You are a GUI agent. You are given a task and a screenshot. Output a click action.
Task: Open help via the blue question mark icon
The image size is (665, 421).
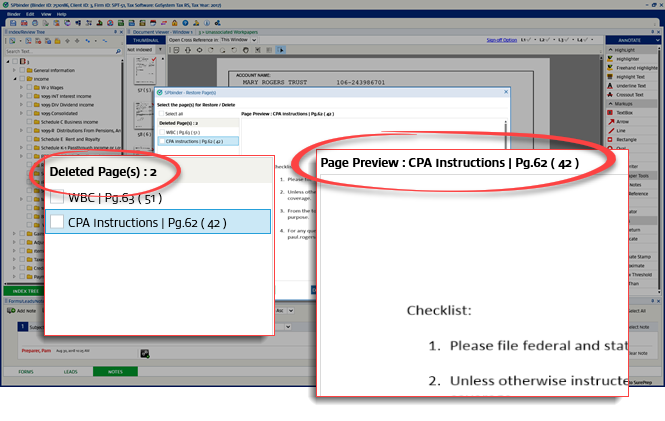pos(185,23)
